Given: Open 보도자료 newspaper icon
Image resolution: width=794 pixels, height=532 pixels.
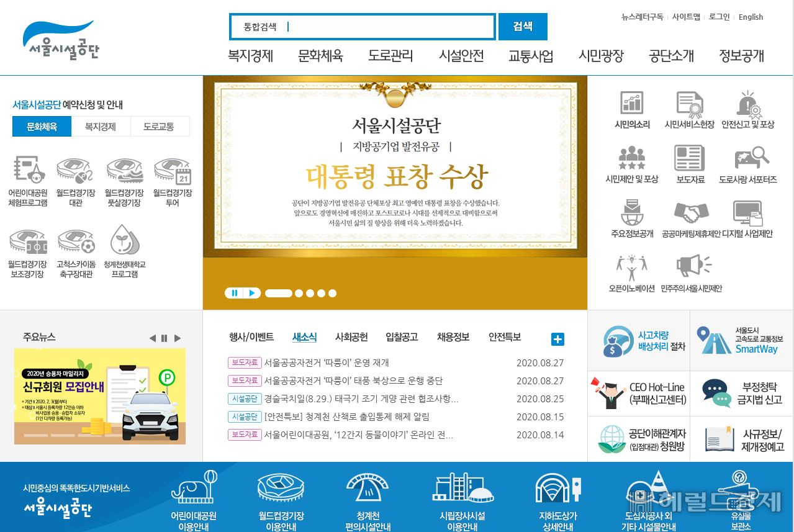Looking at the screenshot, I should [x=689, y=158].
